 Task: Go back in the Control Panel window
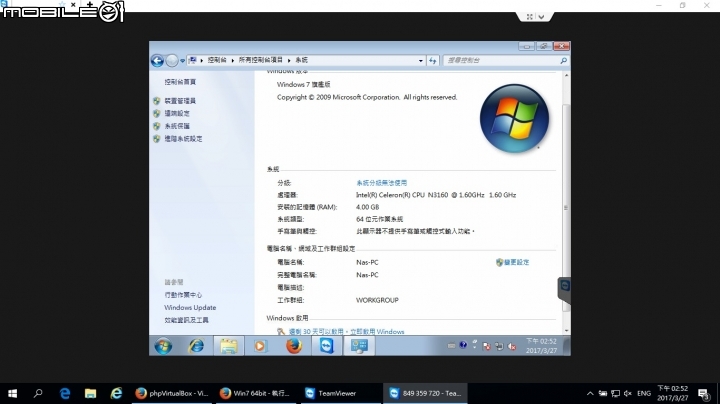click(157, 61)
